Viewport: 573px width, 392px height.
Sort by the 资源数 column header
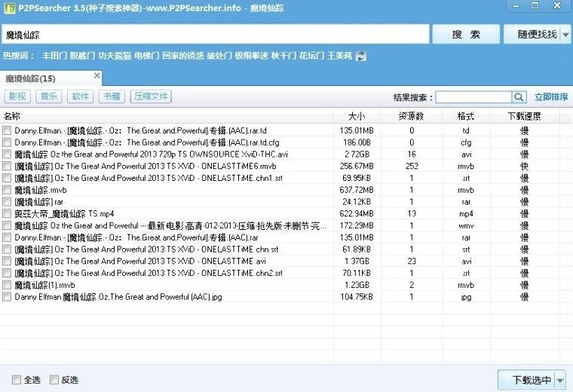(412, 116)
